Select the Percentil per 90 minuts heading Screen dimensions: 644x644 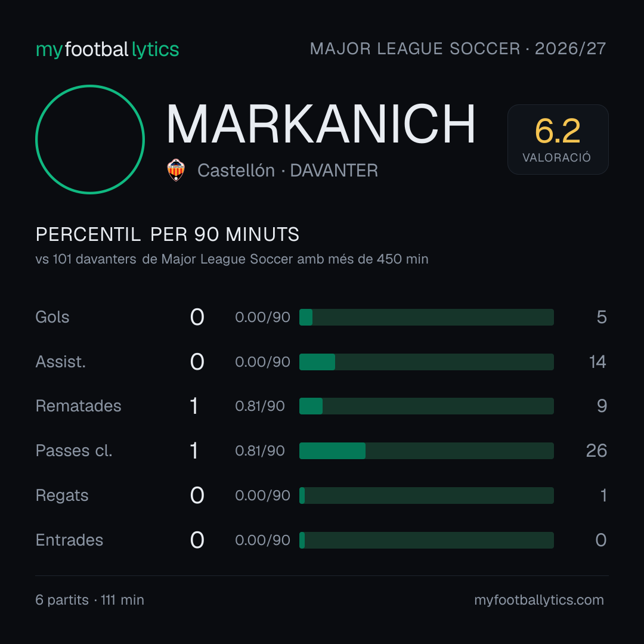click(167, 234)
